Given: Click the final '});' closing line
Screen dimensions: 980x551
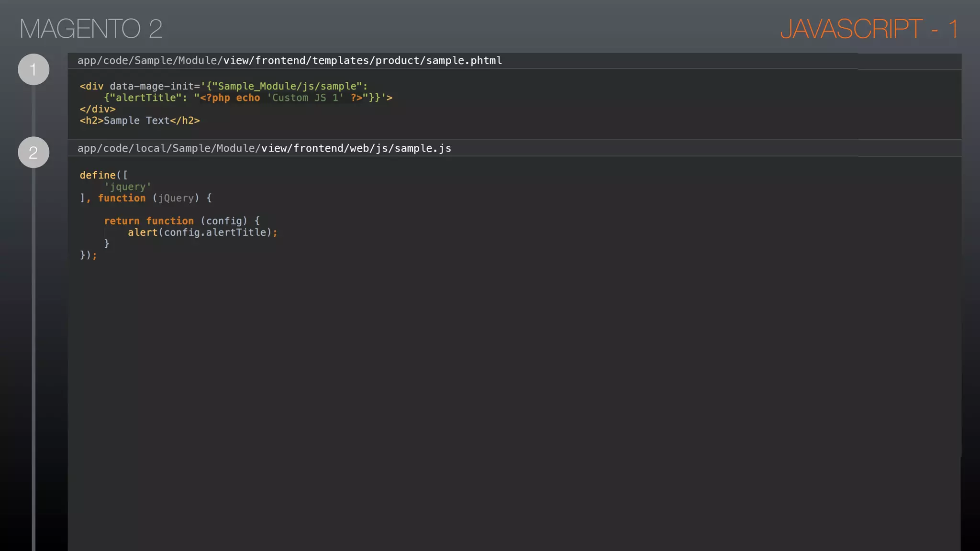Looking at the screenshot, I should (x=88, y=255).
